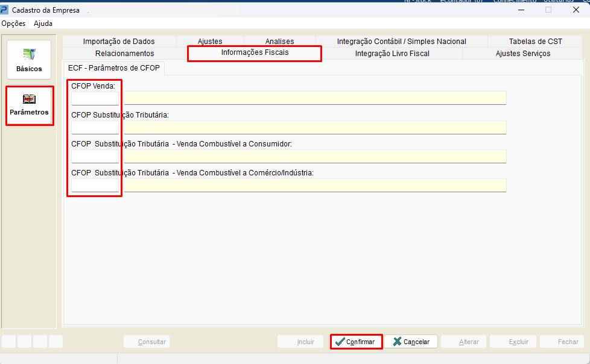Switch to the Ajustes tab
Screen dimensions: 590x364
210,42
